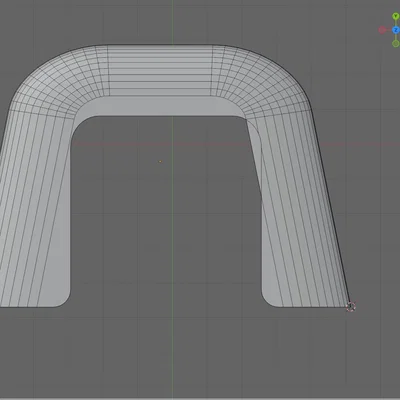Screen dimensions: 400x400
Task: Click the faded green negative Y axis handle
Action: [395, 44]
